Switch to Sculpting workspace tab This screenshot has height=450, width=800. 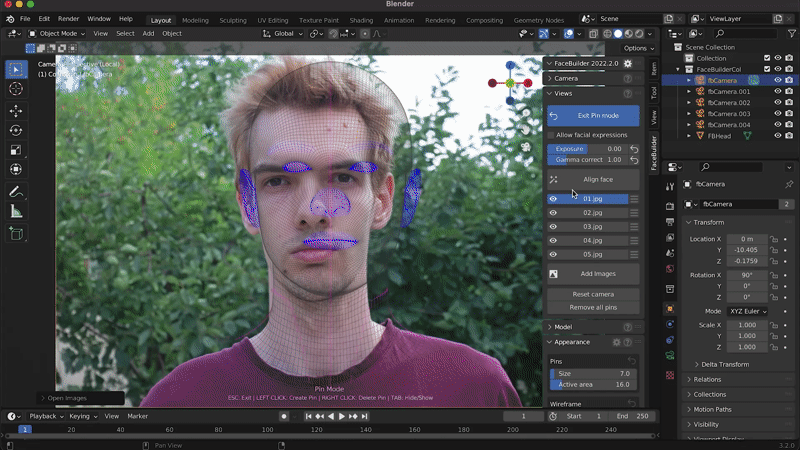(x=233, y=20)
